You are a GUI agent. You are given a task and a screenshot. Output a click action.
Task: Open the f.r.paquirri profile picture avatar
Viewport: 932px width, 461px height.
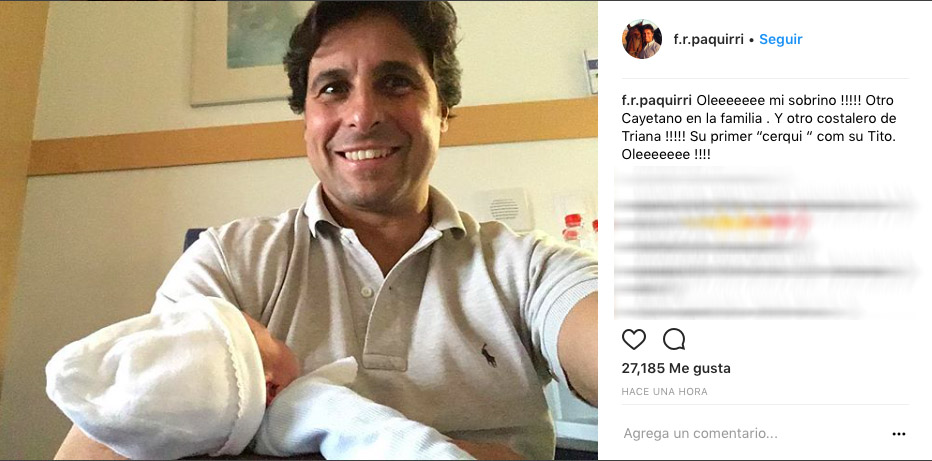tap(642, 39)
